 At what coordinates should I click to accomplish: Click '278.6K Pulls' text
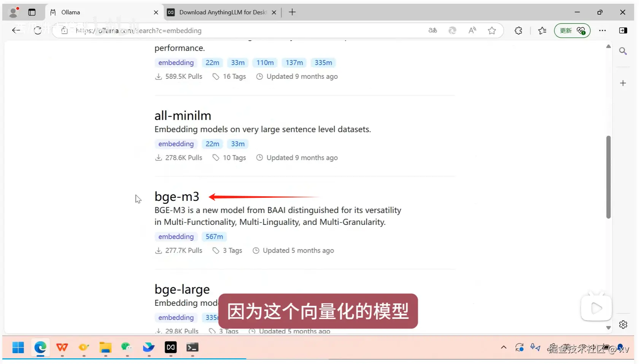tap(184, 157)
